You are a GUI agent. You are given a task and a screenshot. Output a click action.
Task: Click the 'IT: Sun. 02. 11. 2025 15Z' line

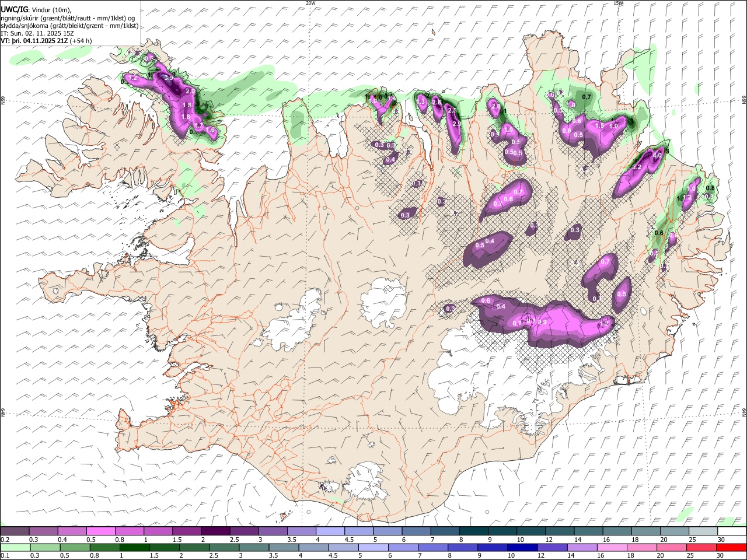(37, 33)
